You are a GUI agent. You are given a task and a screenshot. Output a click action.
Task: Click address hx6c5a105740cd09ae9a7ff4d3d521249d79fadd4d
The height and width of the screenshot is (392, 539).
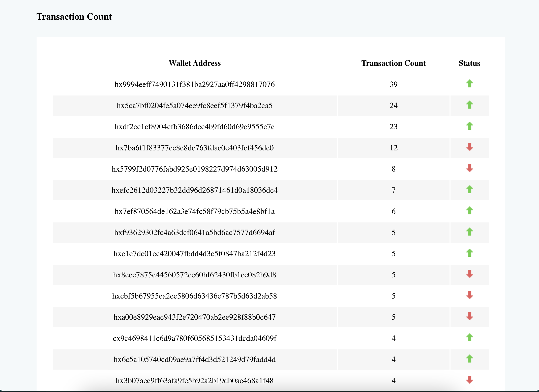(x=195, y=360)
